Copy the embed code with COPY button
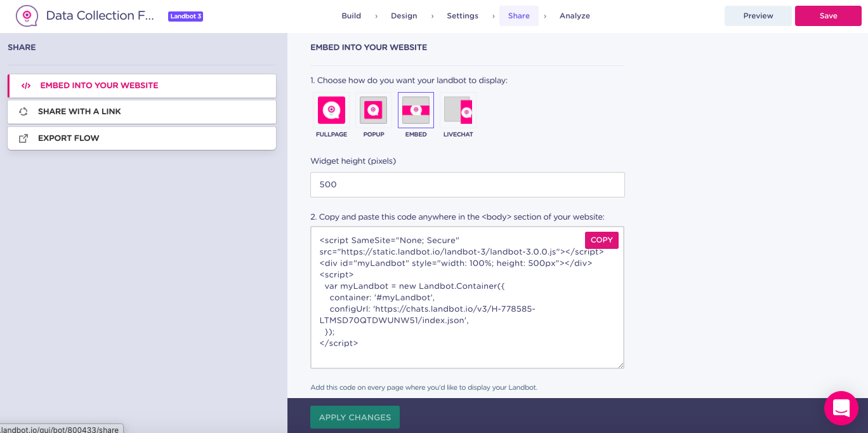Image resolution: width=868 pixels, height=433 pixels. [602, 240]
